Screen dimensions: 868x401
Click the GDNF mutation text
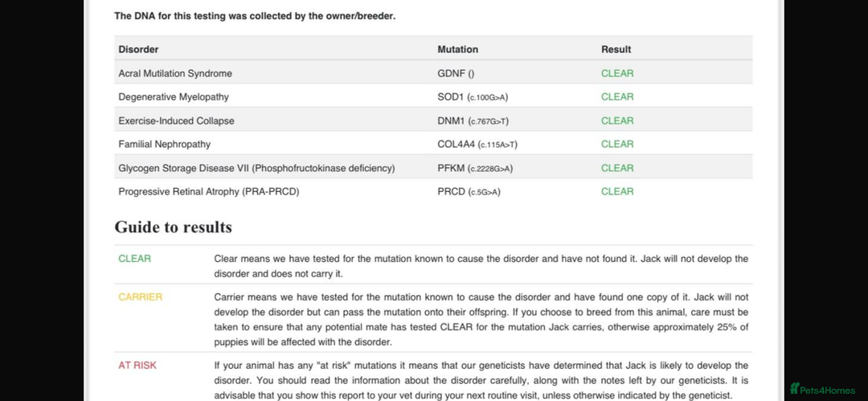tap(456, 73)
